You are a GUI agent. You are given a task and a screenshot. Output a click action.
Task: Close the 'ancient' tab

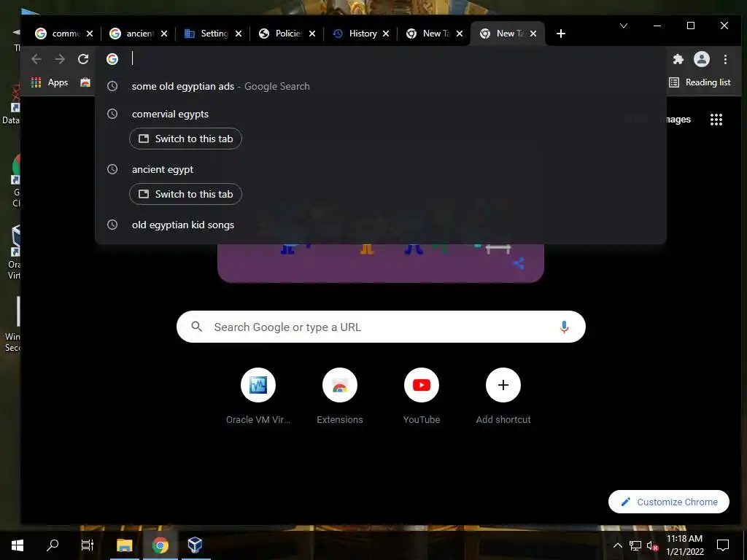164,34
